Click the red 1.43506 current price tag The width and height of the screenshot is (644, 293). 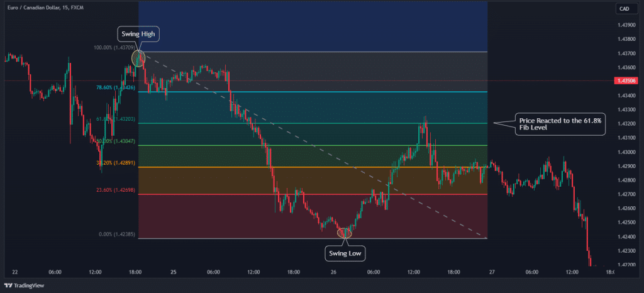click(x=627, y=80)
